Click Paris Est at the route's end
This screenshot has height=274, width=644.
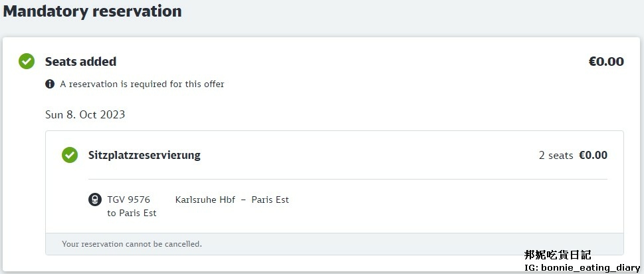pos(270,200)
